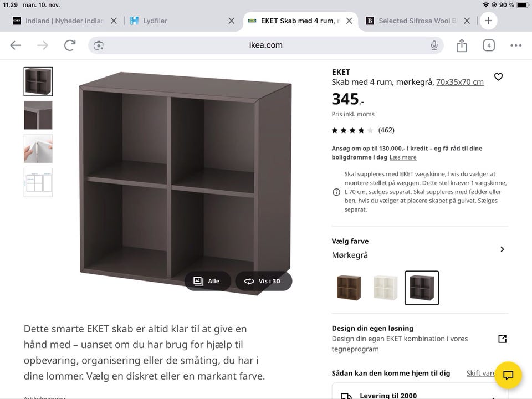Open a new tab with plus
This screenshot has height=399, width=532.
click(488, 21)
